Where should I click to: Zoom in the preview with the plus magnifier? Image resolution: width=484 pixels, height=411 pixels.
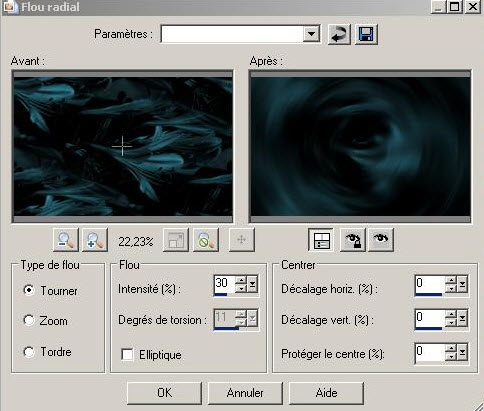pyautogui.click(x=95, y=240)
